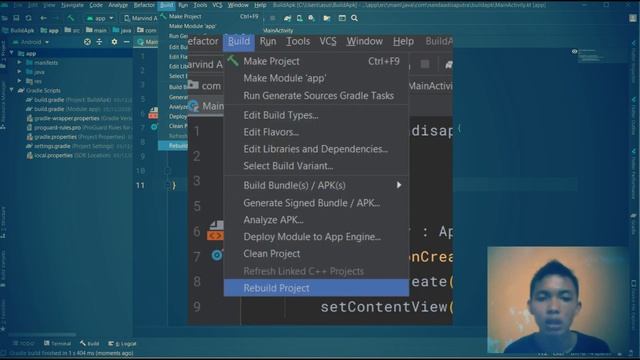This screenshot has width=640, height=360.
Task: Open the Logcat tool window tab
Action: 122,344
